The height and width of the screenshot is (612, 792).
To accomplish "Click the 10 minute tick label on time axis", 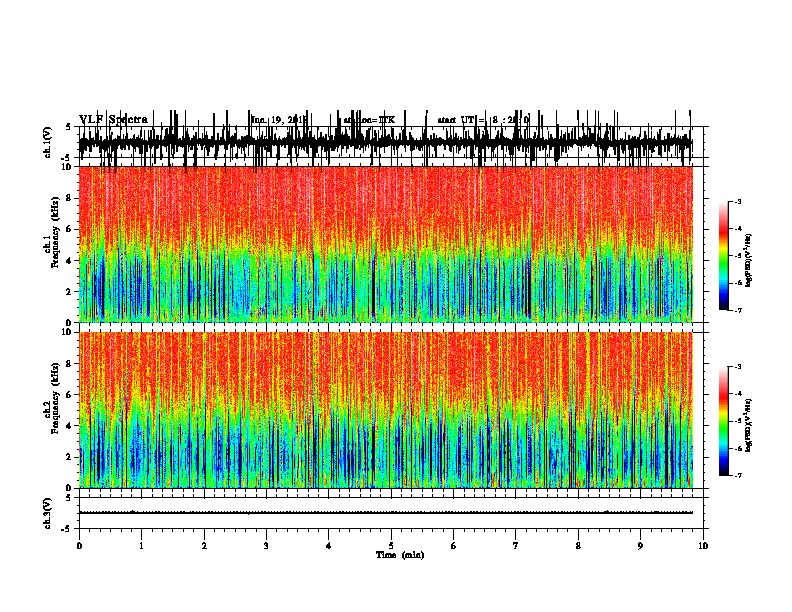I will (x=703, y=546).
